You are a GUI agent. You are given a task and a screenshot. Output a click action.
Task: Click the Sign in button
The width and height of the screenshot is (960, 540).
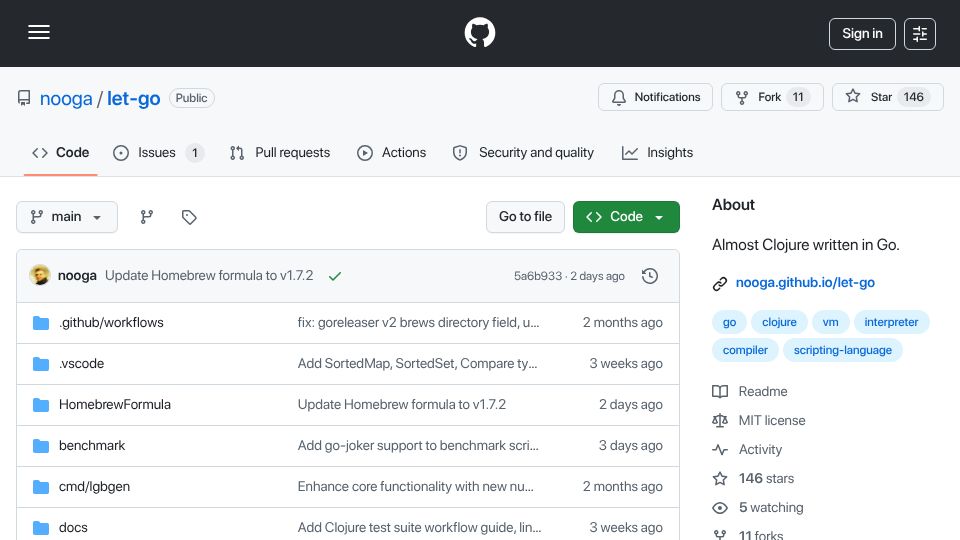pos(862,34)
